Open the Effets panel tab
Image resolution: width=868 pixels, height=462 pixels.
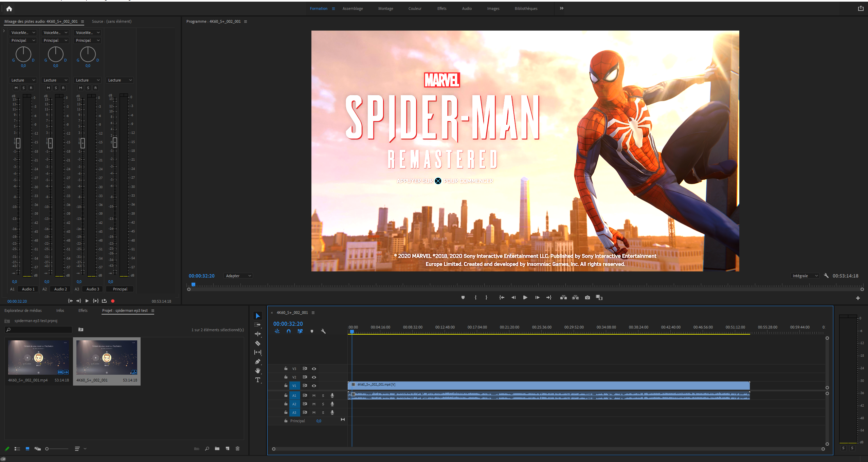[x=83, y=310]
